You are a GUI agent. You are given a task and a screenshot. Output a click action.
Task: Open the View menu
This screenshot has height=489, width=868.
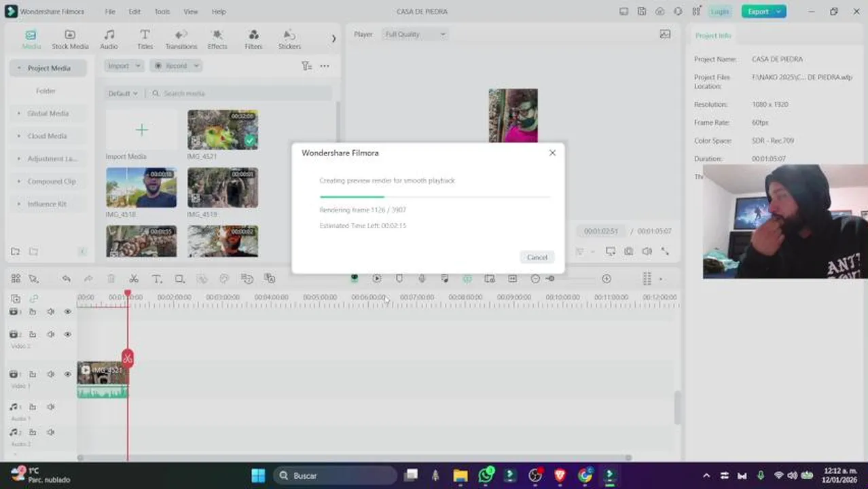pos(191,12)
